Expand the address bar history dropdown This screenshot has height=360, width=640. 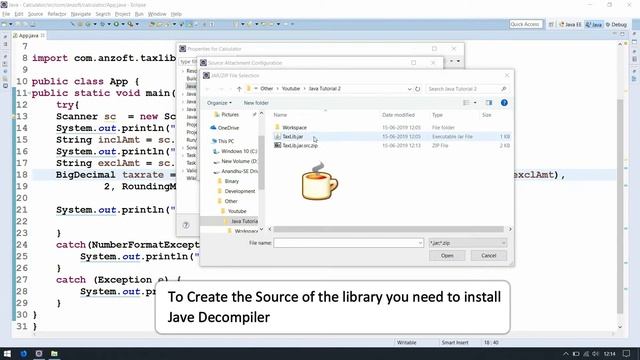pos(409,89)
